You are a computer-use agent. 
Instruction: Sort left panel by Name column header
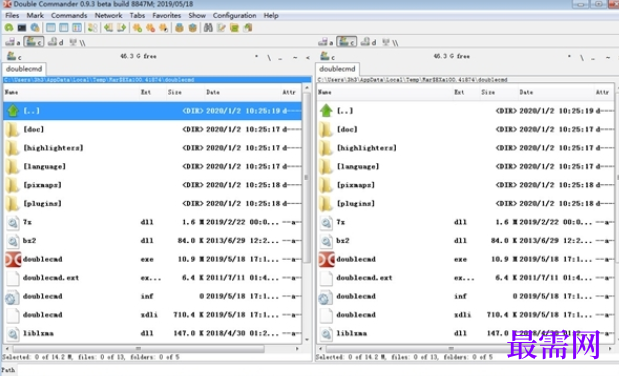click(70, 92)
